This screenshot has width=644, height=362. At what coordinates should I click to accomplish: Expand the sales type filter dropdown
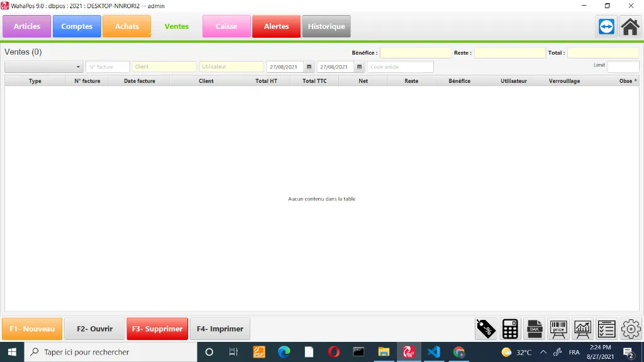pyautogui.click(x=77, y=67)
